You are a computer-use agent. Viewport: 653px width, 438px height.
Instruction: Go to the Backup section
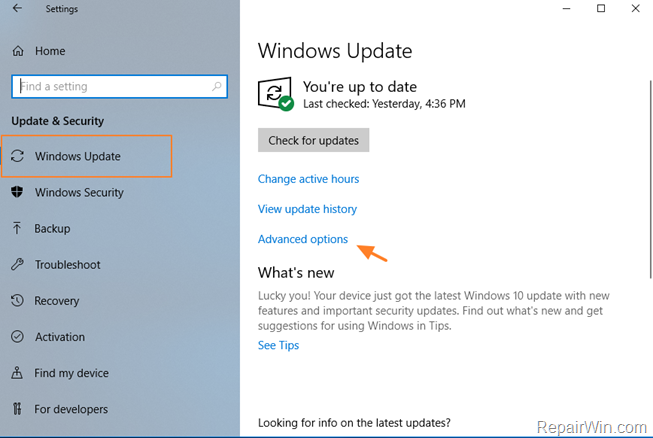[52, 229]
